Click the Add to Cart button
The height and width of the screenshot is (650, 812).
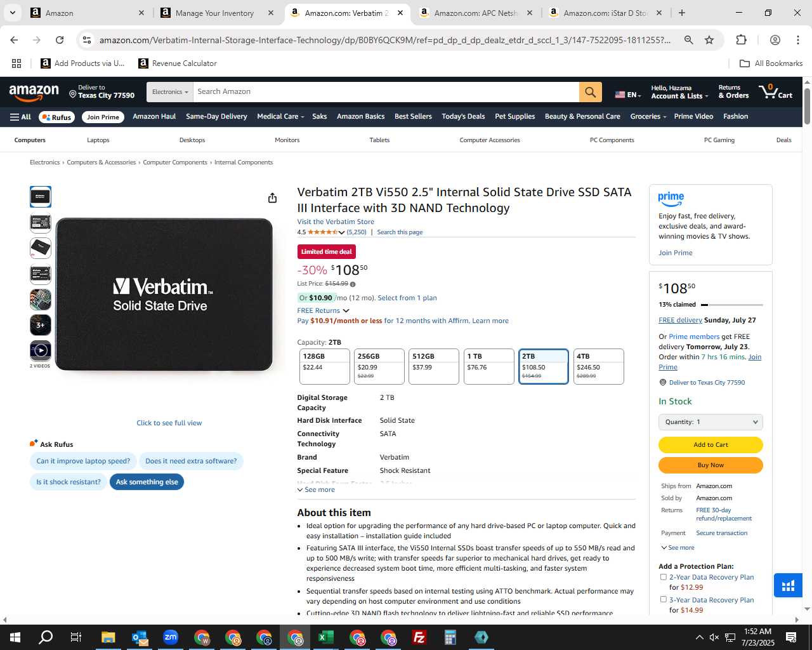[710, 445]
